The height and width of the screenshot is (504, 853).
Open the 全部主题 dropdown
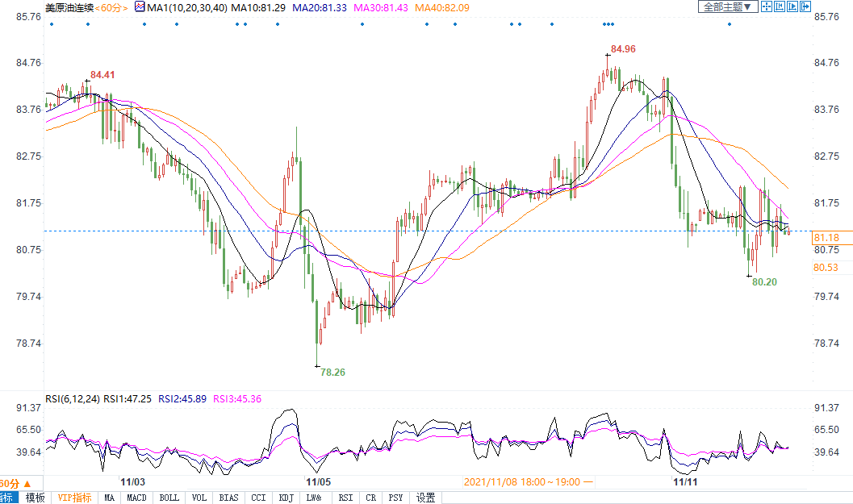pyautogui.click(x=727, y=6)
